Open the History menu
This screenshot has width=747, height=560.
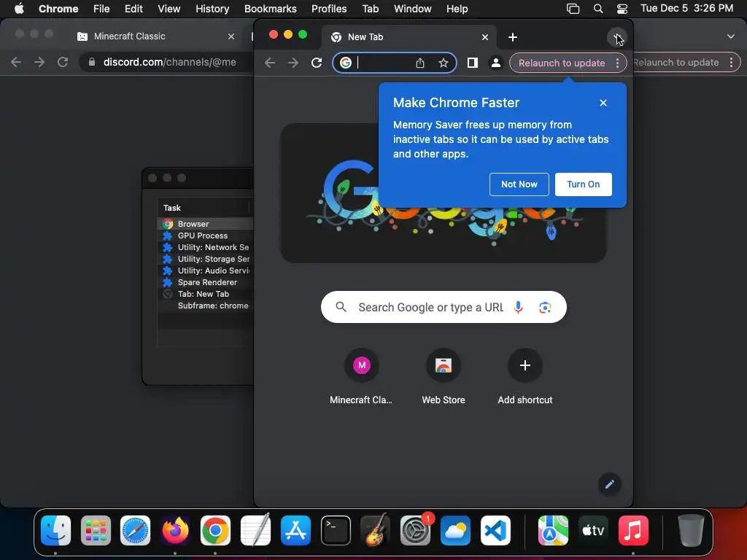(x=212, y=9)
